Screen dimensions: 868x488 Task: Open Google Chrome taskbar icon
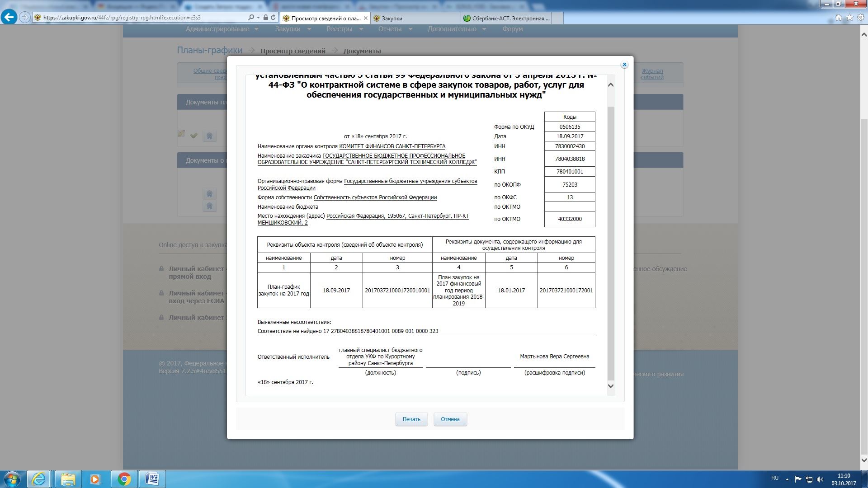(124, 479)
